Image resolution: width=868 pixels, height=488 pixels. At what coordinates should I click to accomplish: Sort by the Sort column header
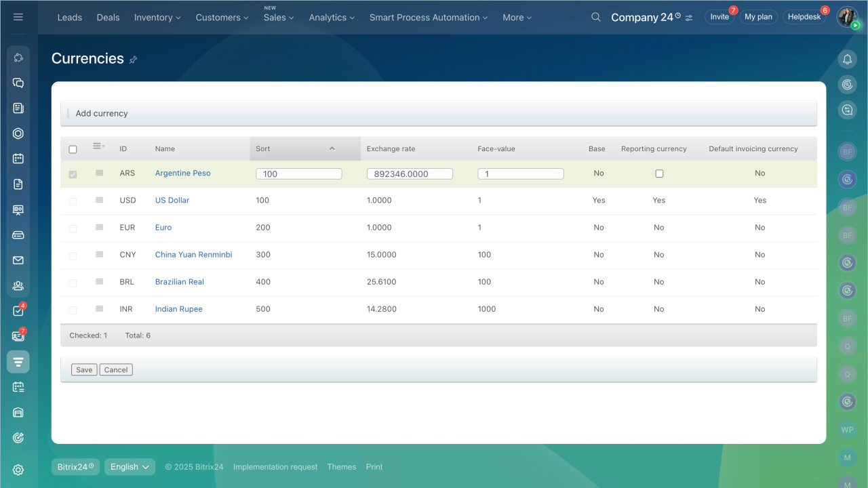305,148
